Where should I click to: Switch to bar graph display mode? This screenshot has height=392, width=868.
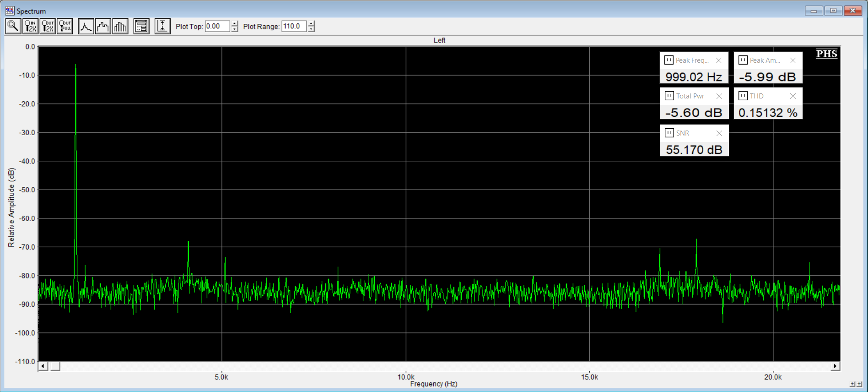pos(120,27)
